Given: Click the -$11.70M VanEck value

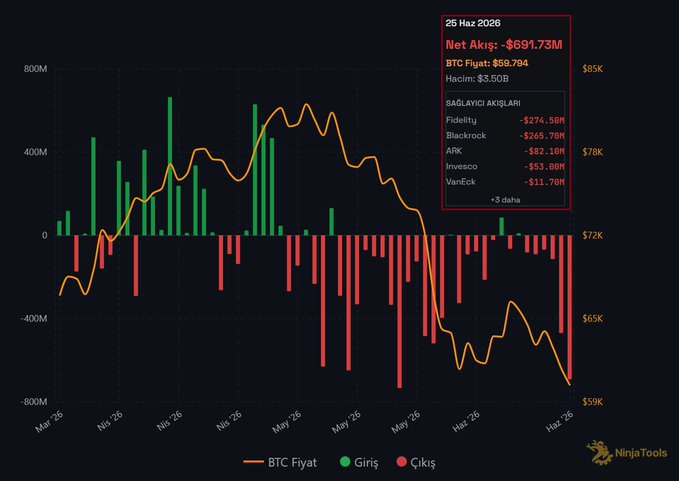Looking at the screenshot, I should point(544,182).
